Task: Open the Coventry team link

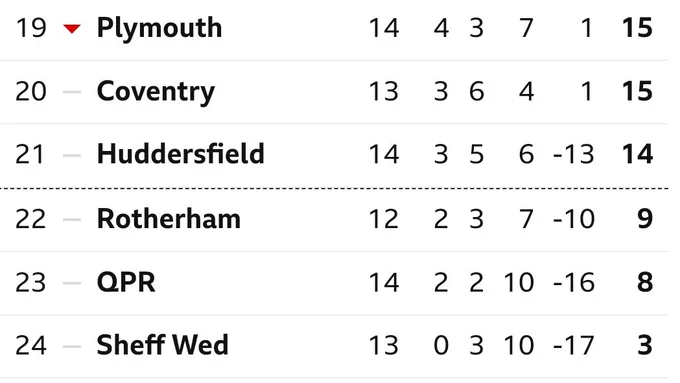Action: (156, 92)
